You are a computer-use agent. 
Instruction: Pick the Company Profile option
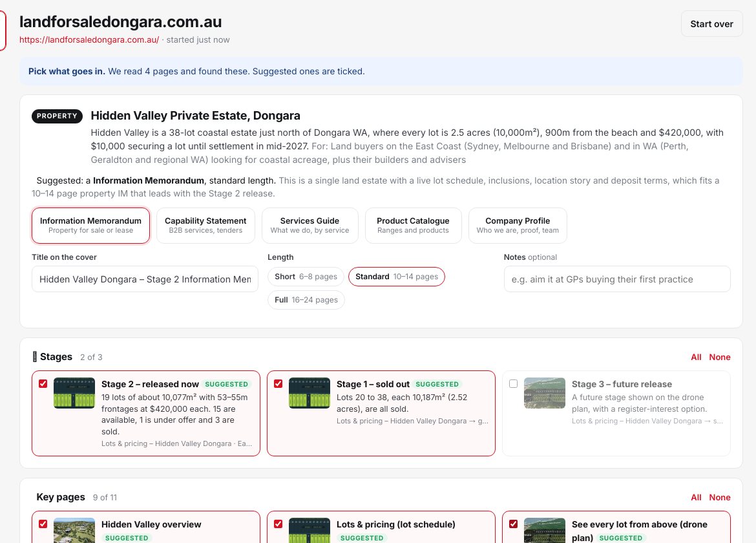pyautogui.click(x=518, y=225)
